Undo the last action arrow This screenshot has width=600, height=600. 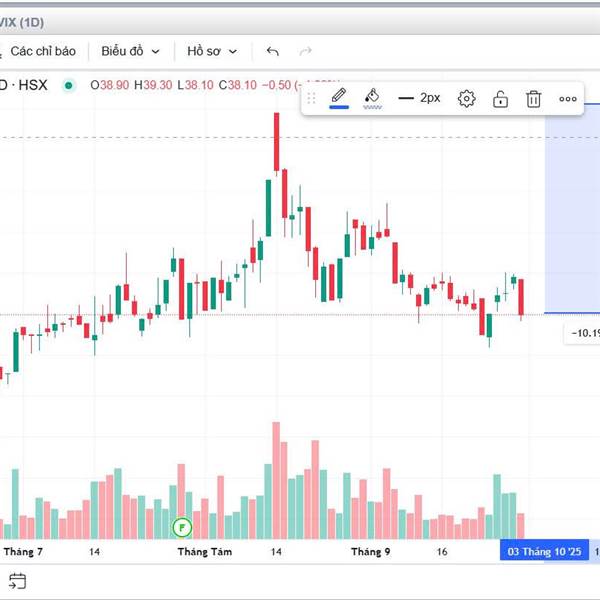[x=272, y=51]
